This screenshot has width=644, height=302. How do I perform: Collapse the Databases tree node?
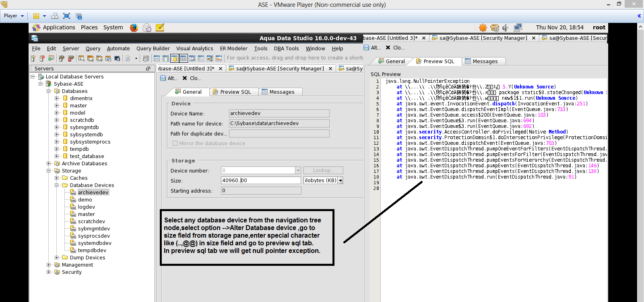[48, 91]
